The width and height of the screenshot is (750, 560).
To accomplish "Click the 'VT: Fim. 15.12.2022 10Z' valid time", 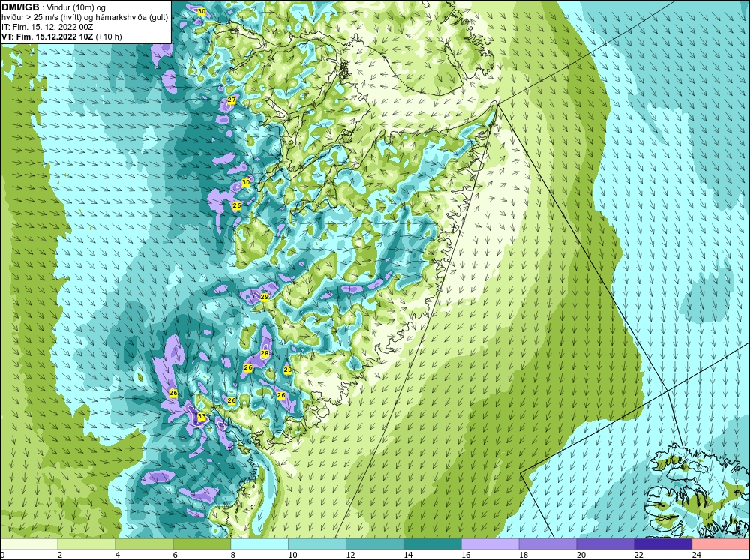I will [48, 37].
